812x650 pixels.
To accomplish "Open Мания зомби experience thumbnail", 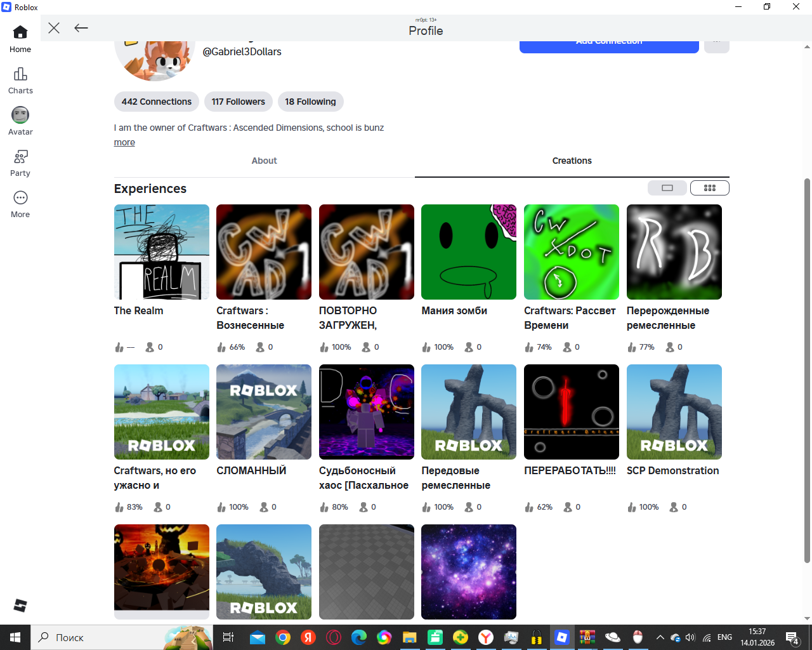I will [x=469, y=252].
